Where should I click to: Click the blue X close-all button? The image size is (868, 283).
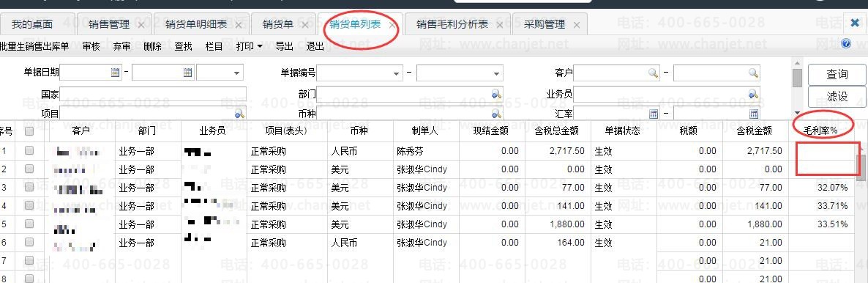(856, 23)
